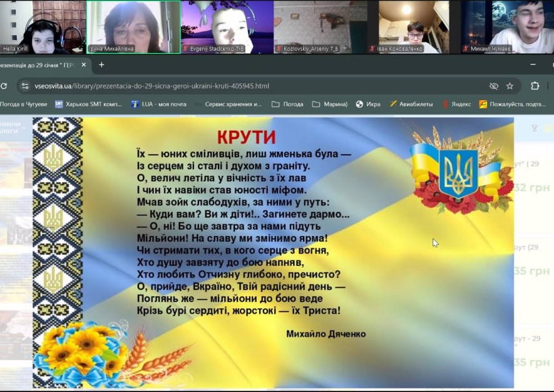Click the muted mic icon for Михаил Чумаев

(466, 49)
